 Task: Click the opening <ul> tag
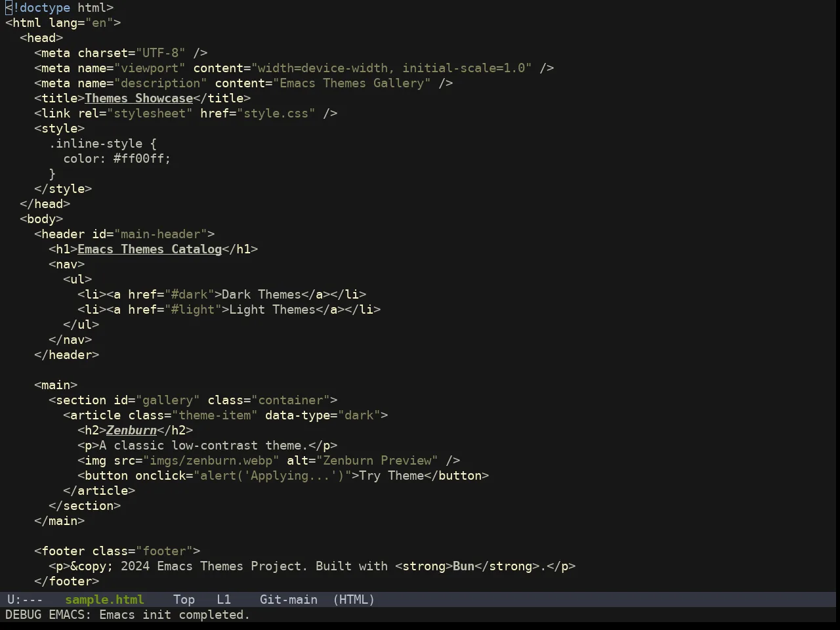[77, 280]
